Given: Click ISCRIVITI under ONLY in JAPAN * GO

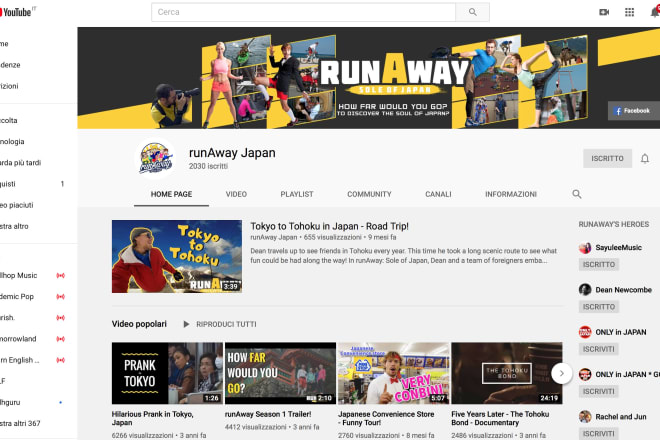Looking at the screenshot, I should [599, 392].
